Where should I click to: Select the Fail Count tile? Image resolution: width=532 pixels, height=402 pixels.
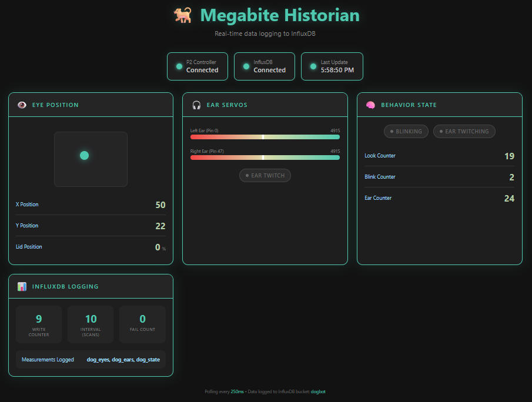142,324
